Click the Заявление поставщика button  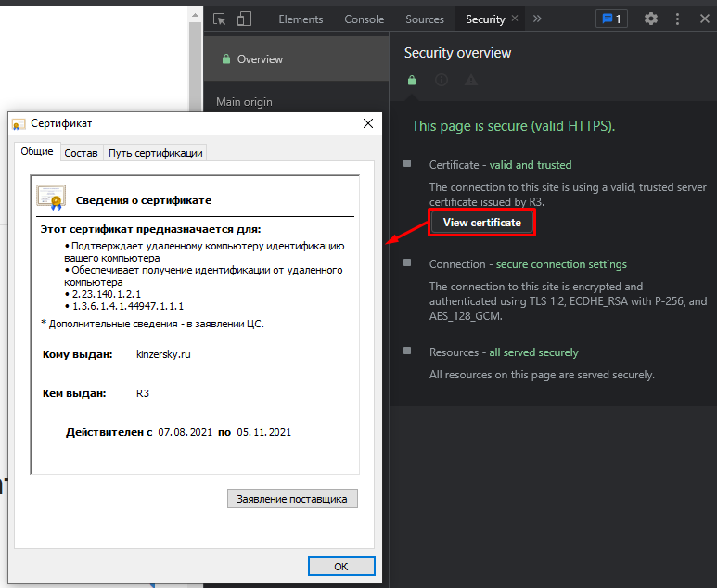(292, 499)
